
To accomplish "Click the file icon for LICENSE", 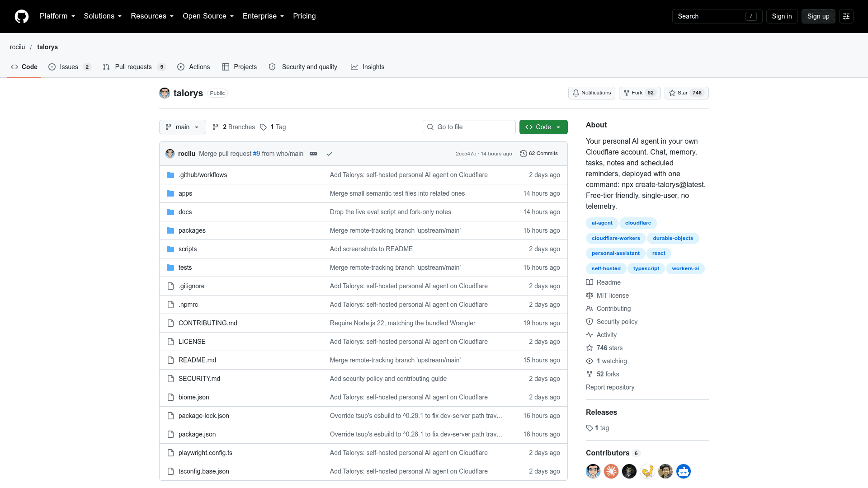I will click(x=170, y=342).
